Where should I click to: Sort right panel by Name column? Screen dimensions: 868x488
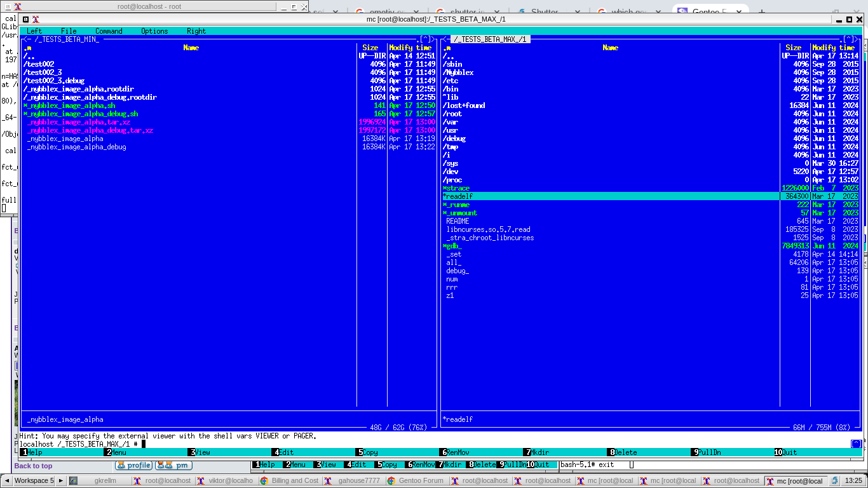pos(610,48)
